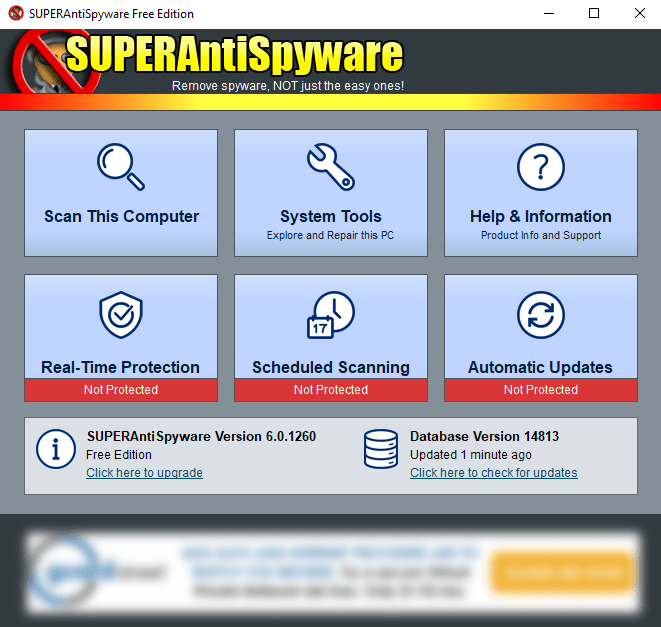The width and height of the screenshot is (661, 627).
Task: Click the info circle version icon
Action: 56,449
